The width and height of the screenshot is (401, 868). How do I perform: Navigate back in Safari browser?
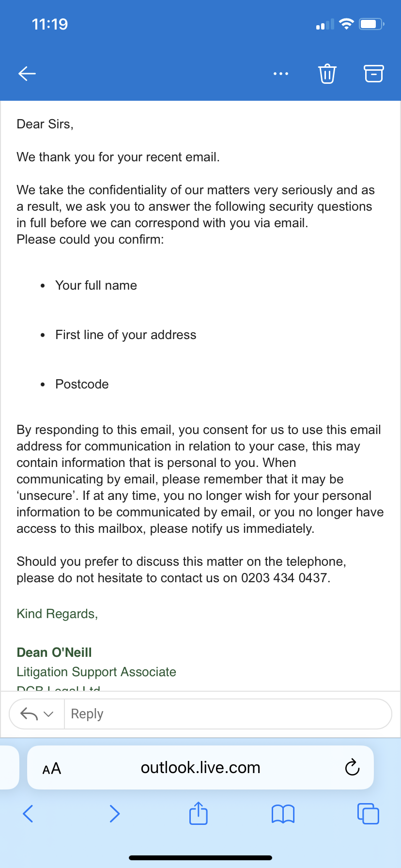pos(28,814)
